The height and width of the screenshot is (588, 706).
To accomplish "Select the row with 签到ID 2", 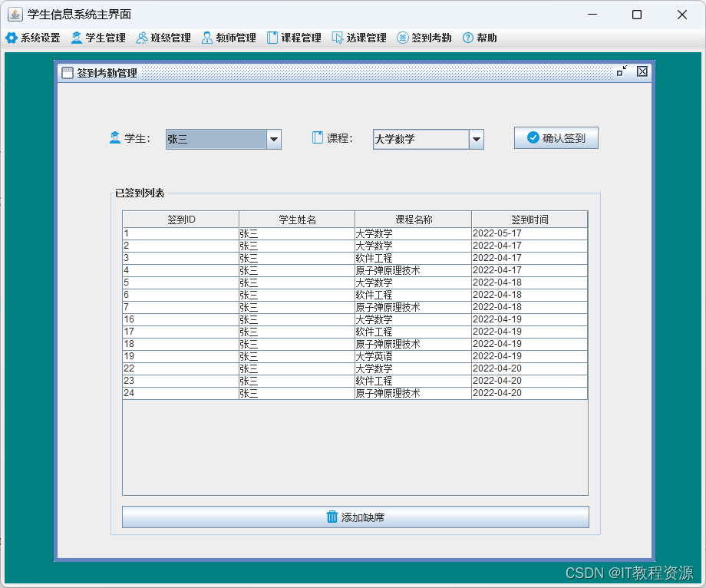I will coord(355,246).
